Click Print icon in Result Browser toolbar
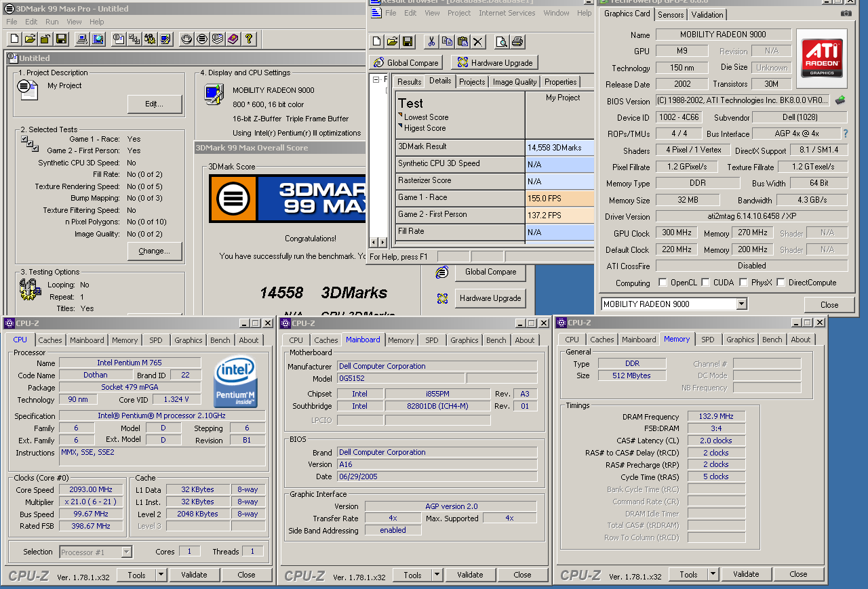This screenshot has height=589, width=868. 517,42
